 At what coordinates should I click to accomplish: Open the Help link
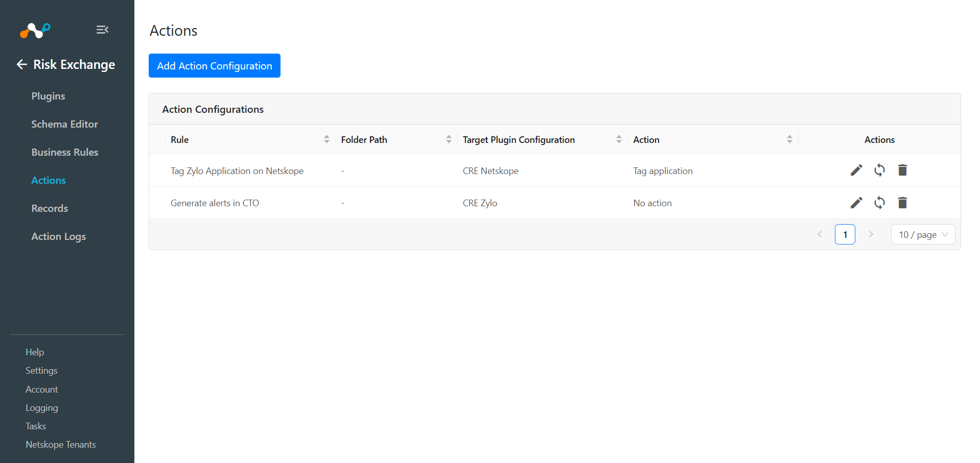click(35, 352)
